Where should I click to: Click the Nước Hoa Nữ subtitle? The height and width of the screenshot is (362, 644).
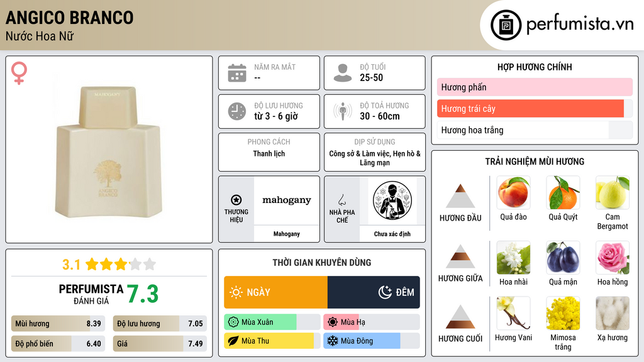tap(40, 36)
